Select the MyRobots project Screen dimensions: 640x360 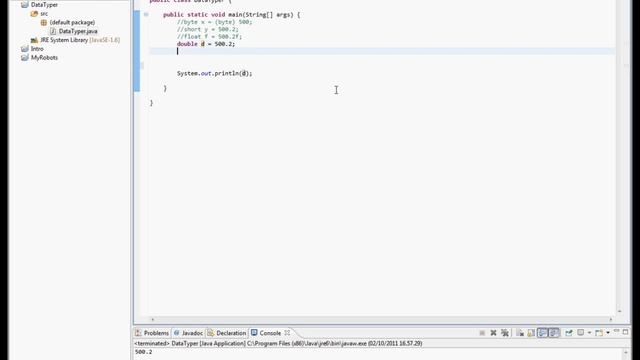pos(44,58)
